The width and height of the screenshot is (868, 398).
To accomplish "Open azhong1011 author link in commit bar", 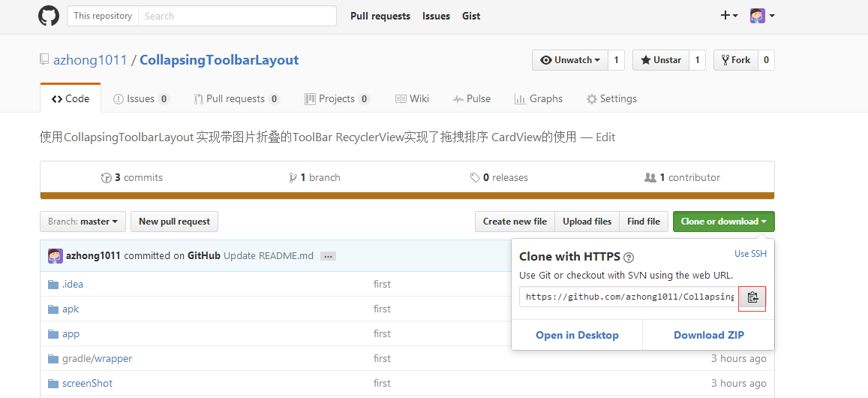I will [93, 255].
